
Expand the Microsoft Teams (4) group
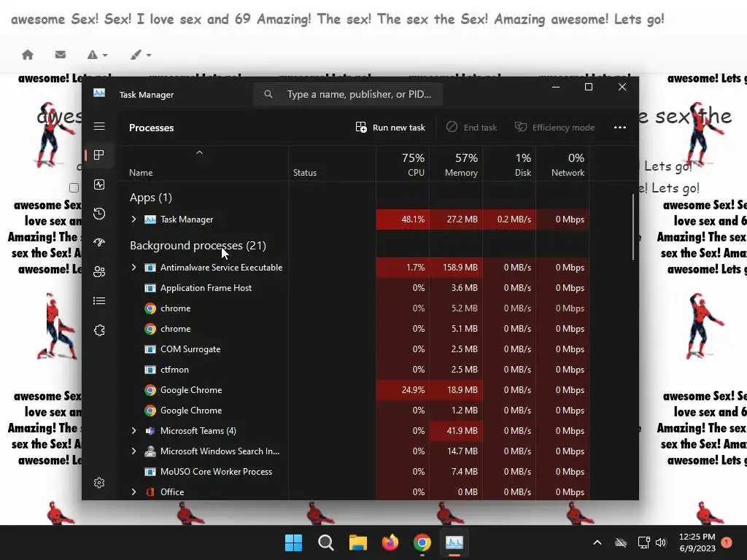pos(134,430)
